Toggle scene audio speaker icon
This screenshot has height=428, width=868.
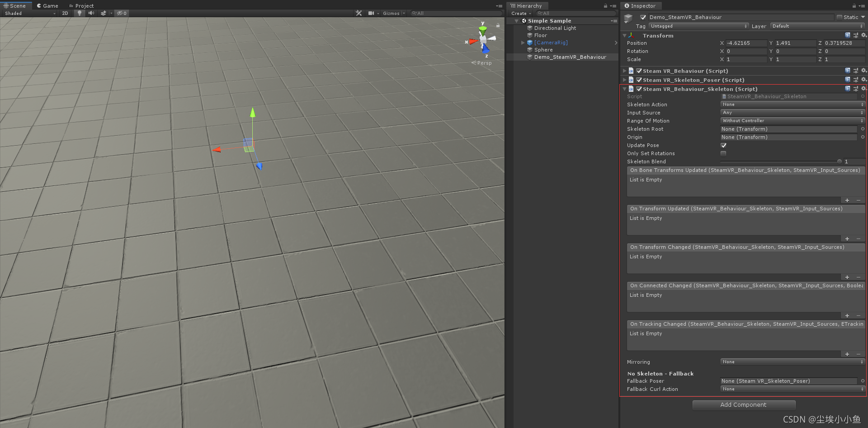[x=91, y=13]
